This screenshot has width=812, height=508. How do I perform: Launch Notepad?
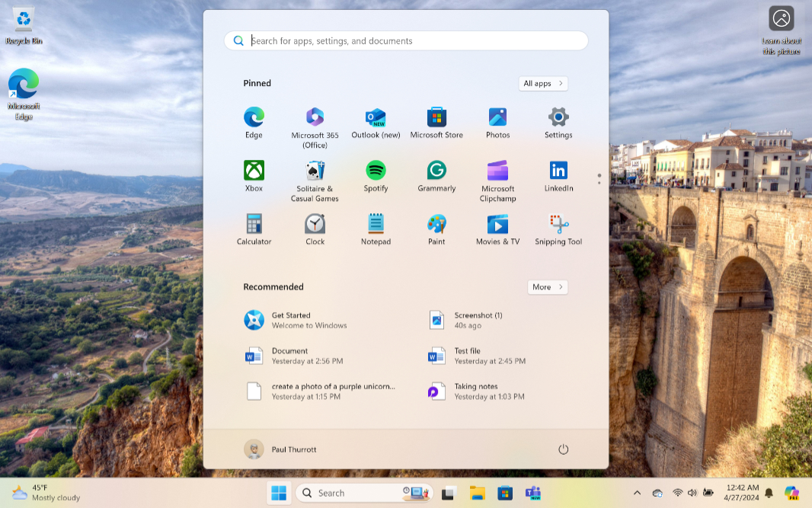pyautogui.click(x=376, y=223)
